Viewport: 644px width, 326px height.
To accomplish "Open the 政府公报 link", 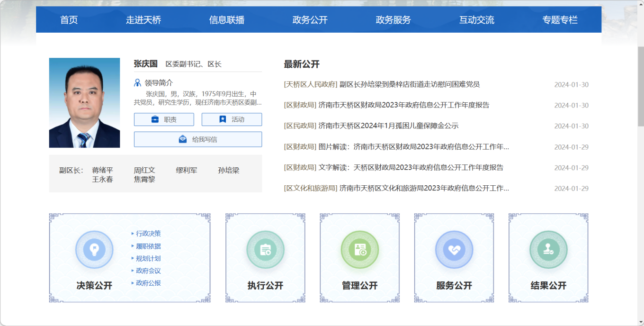I will (148, 283).
